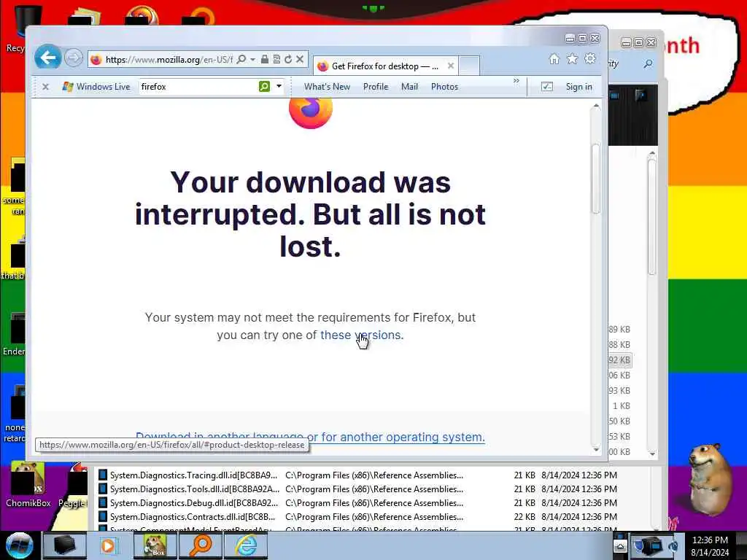Click the background window's scrollbar down arrow

652,454
